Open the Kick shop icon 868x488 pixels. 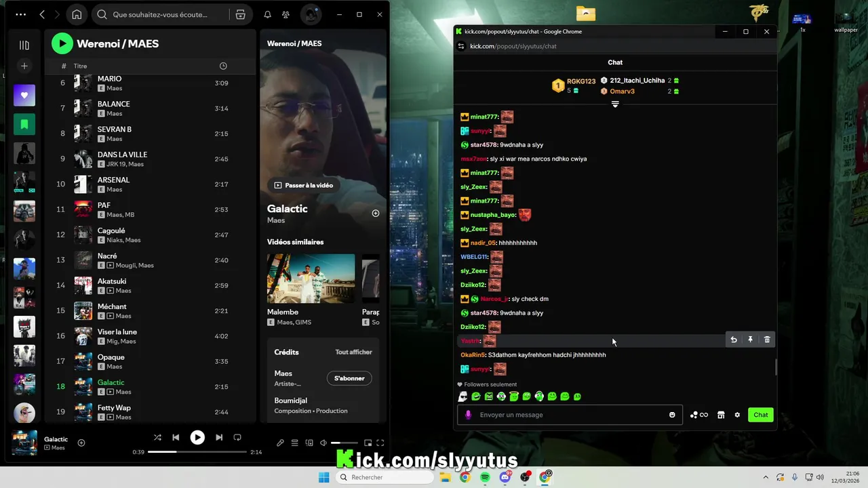pos(721,415)
